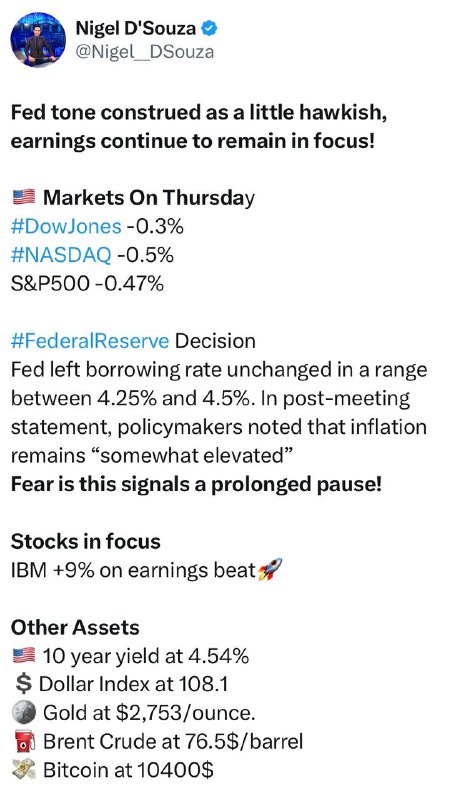Open the #FederalReserve hashtag
The height and width of the screenshot is (800, 466).
(90, 341)
